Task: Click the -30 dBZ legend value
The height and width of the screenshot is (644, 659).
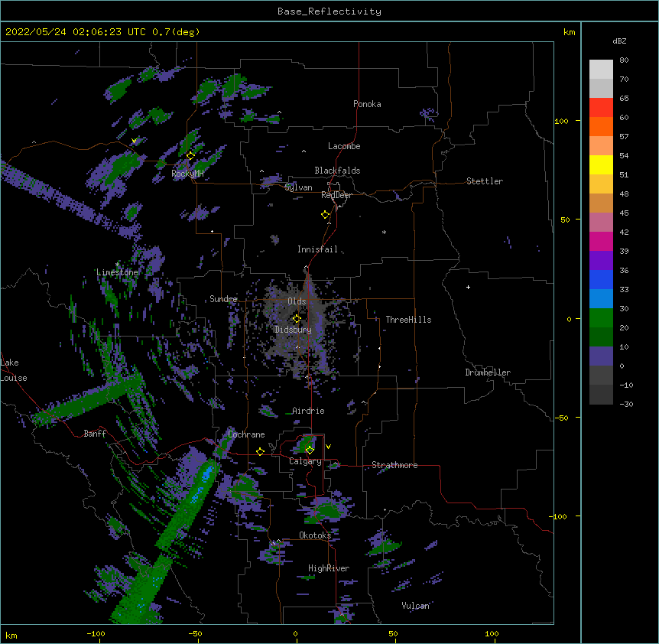Action: coord(626,405)
